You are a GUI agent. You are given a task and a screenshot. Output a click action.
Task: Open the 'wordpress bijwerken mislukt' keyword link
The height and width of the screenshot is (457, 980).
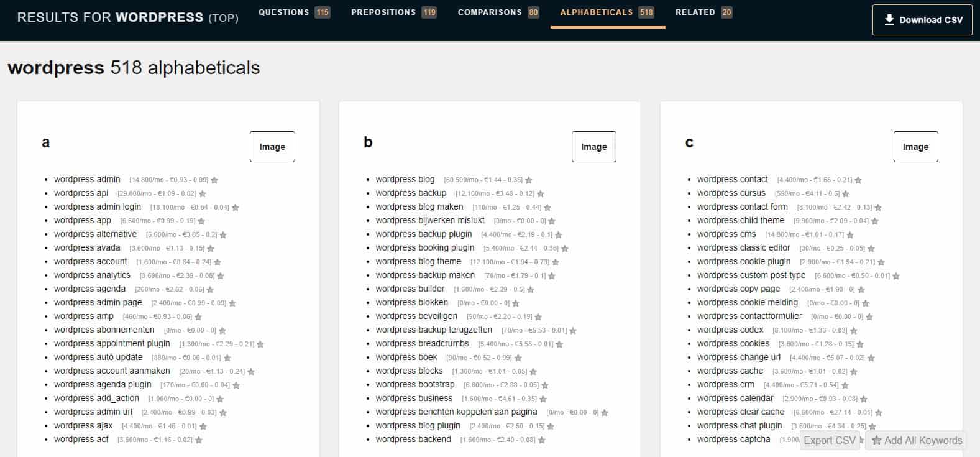point(430,220)
